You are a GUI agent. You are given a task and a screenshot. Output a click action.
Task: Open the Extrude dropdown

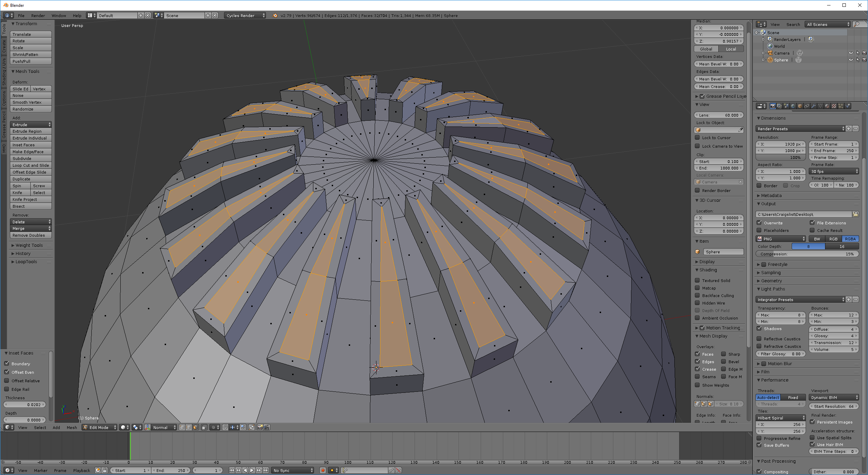click(x=31, y=124)
